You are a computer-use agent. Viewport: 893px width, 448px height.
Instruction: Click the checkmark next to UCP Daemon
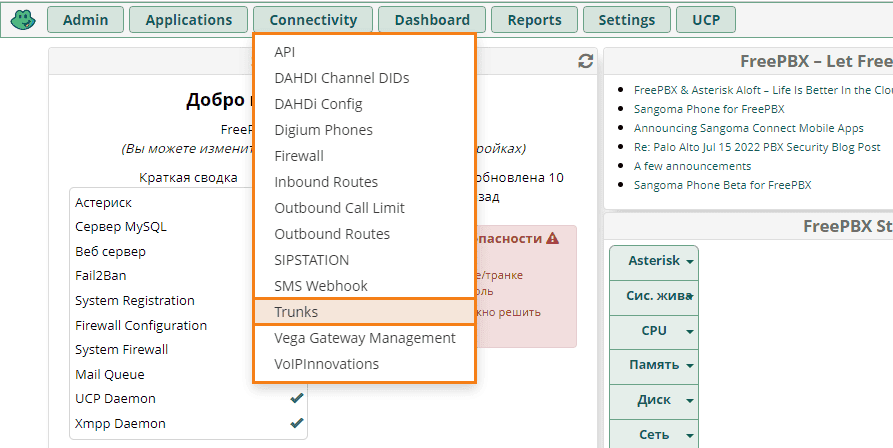coord(297,398)
